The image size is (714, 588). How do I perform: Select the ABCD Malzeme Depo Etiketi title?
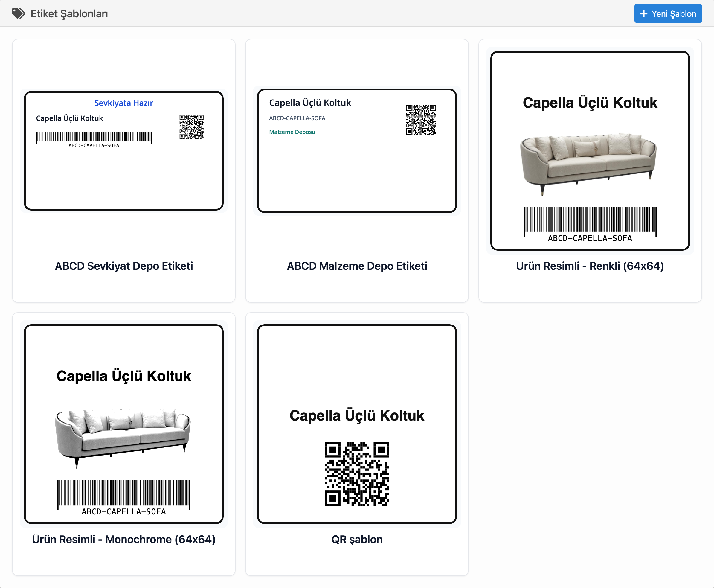coord(357,266)
